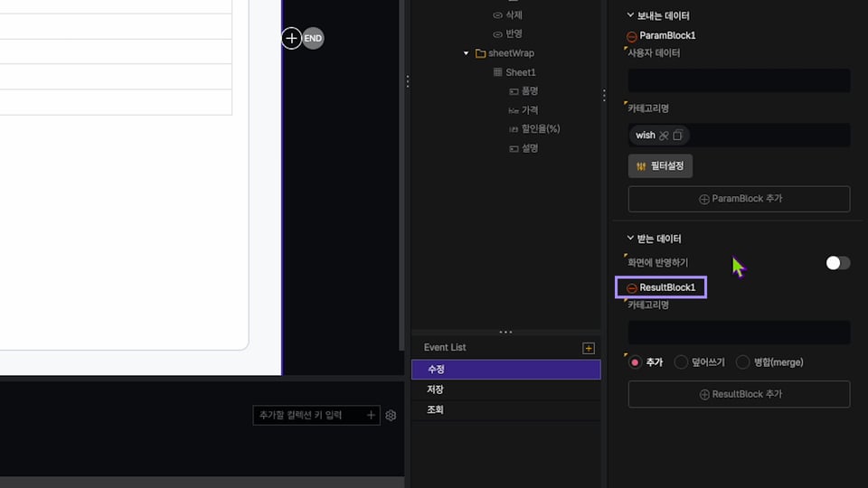The height and width of the screenshot is (488, 868).
Task: Select the 수정 event
Action: point(506,369)
